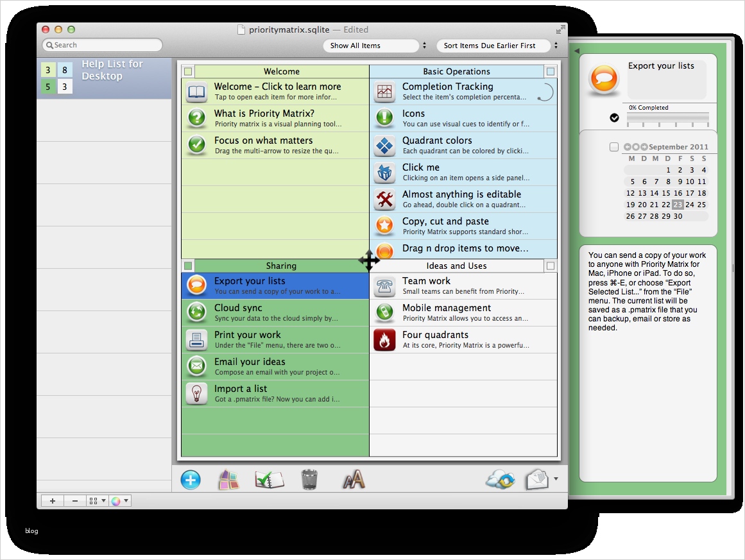Viewport: 745px width, 560px height.
Task: Open the AA font size tool
Action: point(354,480)
